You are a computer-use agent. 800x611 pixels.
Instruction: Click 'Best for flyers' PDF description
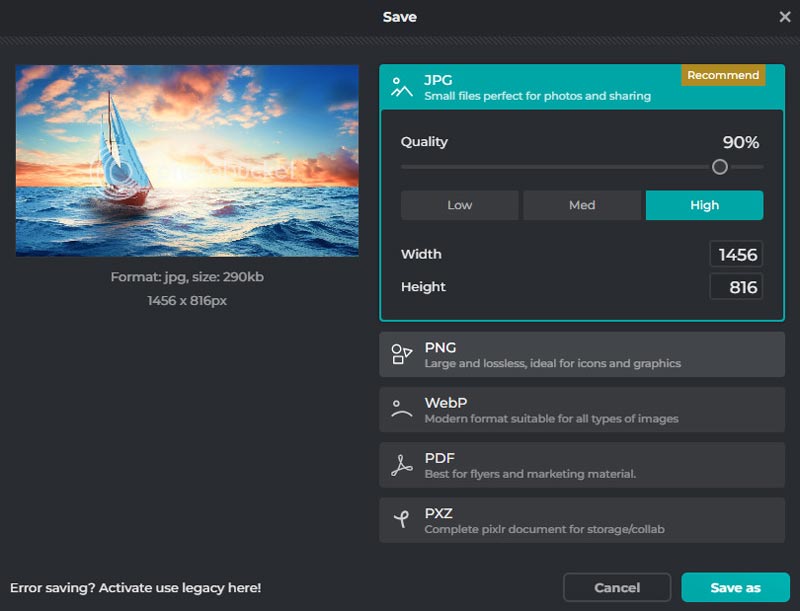[530, 474]
